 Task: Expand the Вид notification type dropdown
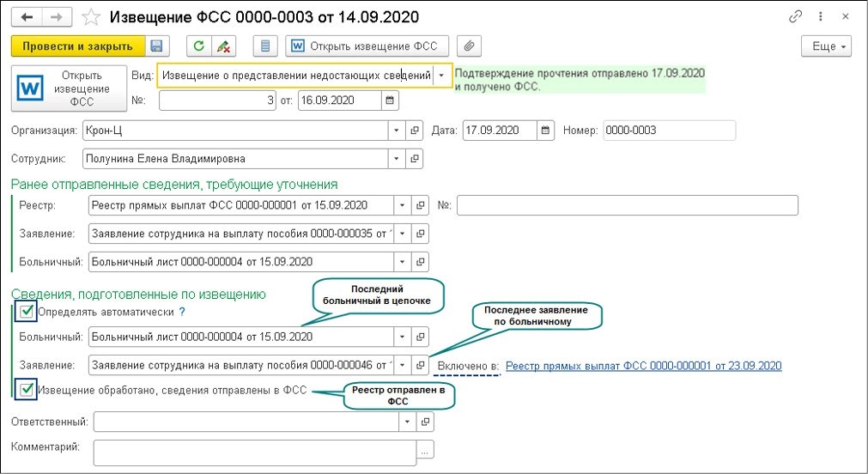point(441,76)
